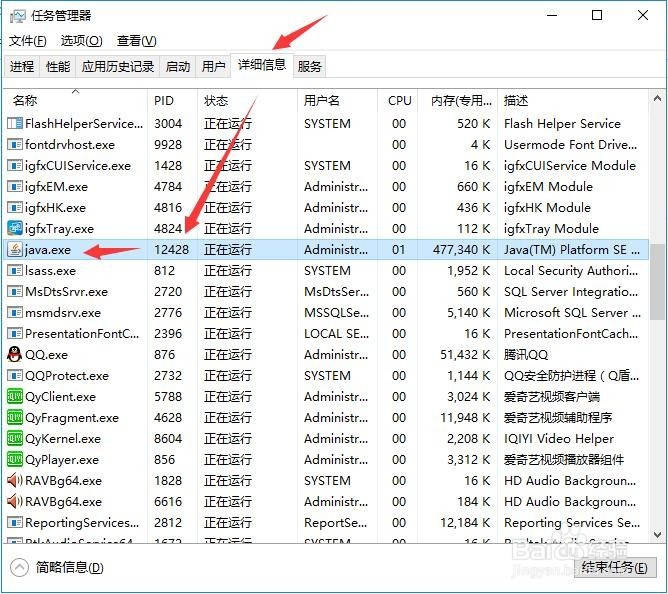
Task: Click the QQ.exe penguin icon
Action: coord(15,354)
